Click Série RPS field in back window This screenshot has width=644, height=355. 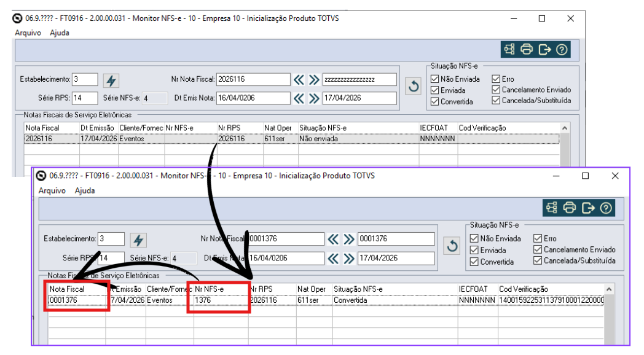coord(85,98)
